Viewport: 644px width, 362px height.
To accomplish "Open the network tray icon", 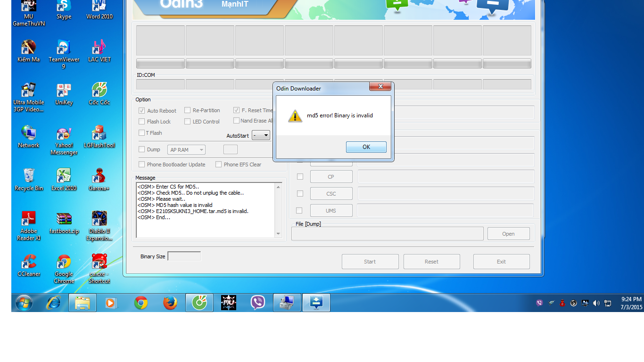I will click(608, 303).
